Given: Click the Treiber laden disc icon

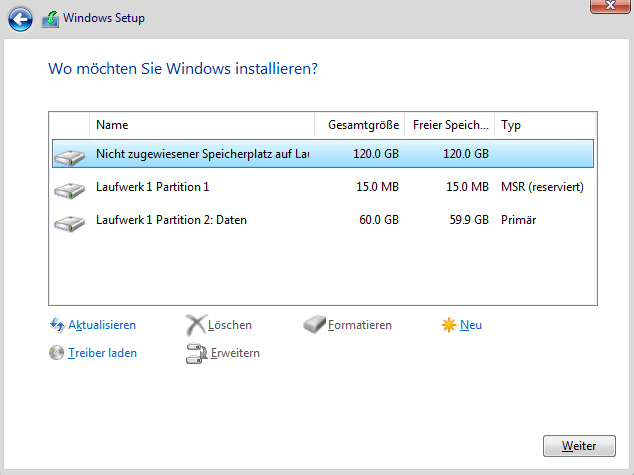Looking at the screenshot, I should (x=57, y=353).
